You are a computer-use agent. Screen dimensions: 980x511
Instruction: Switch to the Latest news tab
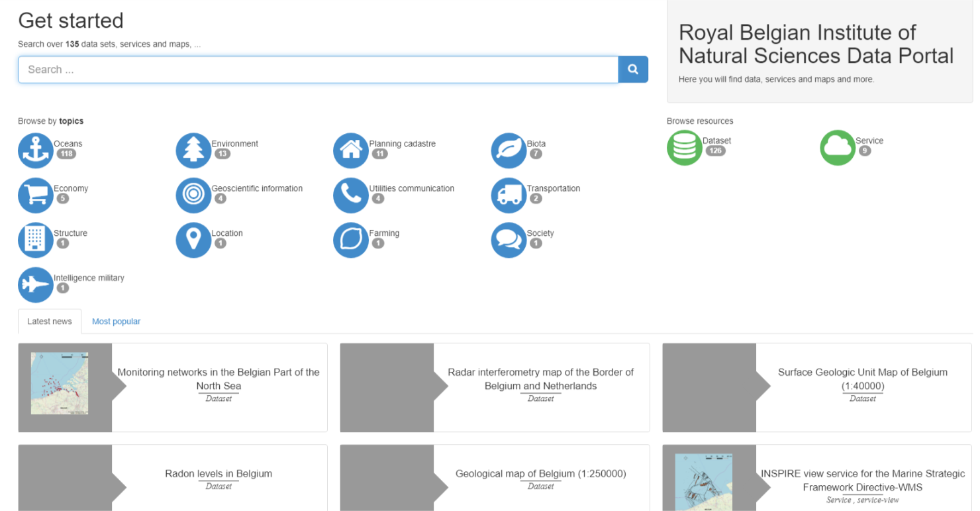pyautogui.click(x=50, y=321)
